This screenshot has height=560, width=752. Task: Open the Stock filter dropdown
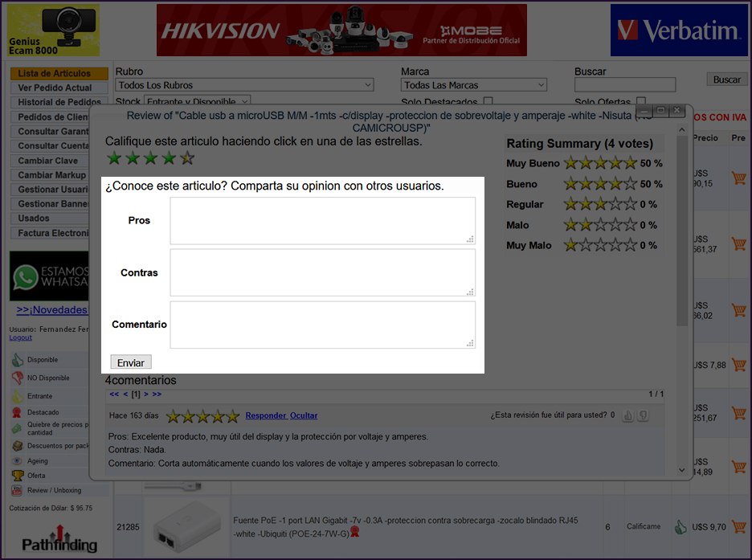197,102
